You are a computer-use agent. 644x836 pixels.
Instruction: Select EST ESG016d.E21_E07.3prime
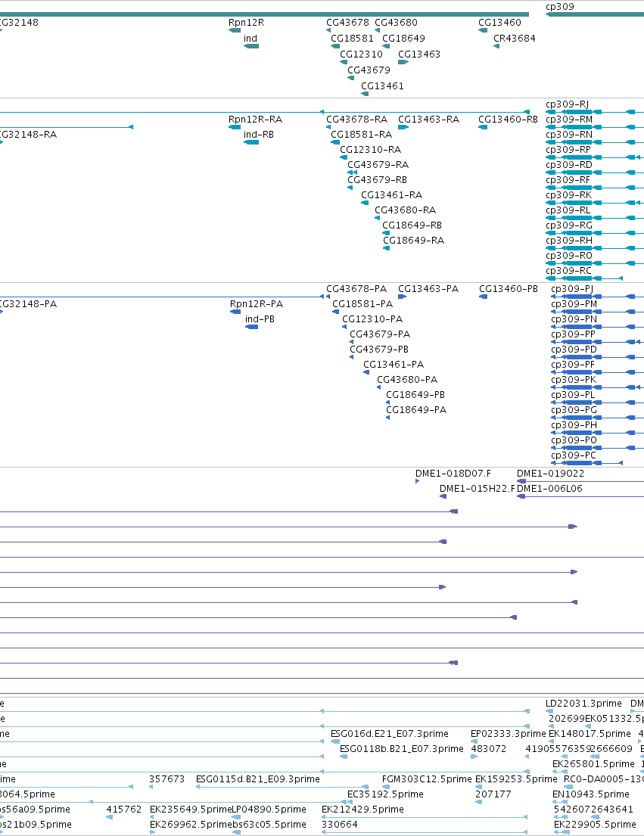(390, 734)
